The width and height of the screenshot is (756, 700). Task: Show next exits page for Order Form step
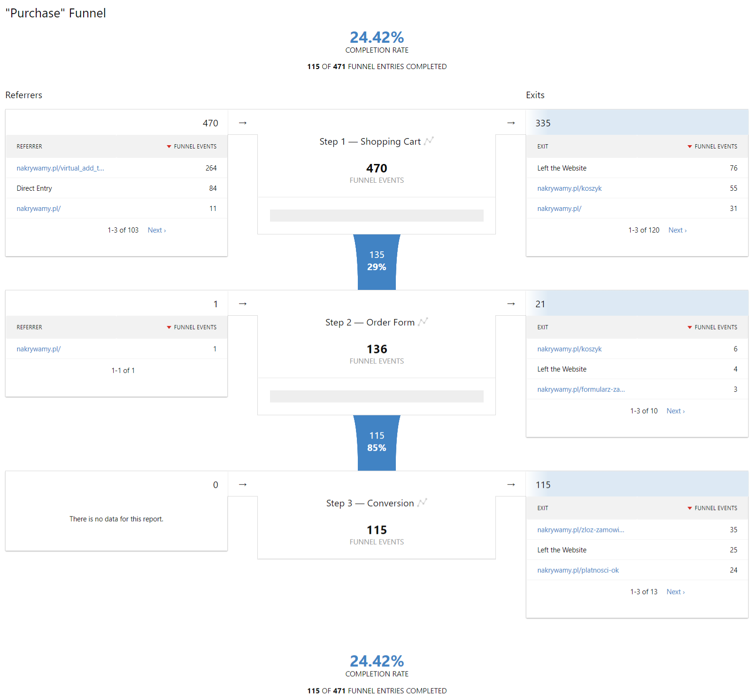click(675, 411)
